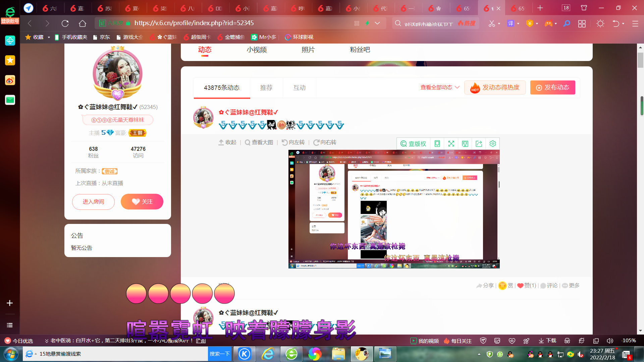Expand the 查看全部动态 dropdown

(440, 87)
